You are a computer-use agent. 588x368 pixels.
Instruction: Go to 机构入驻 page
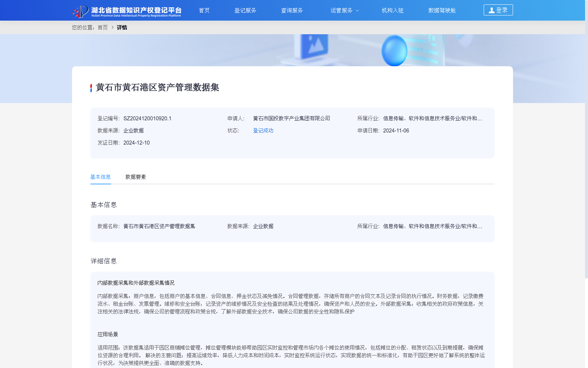coord(392,10)
